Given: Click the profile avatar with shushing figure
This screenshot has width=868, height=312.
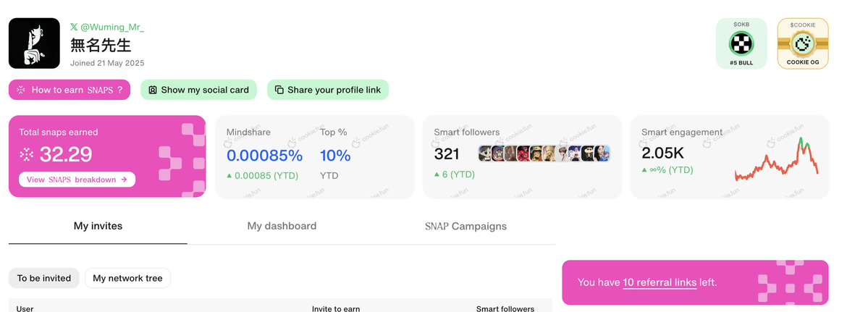Looking at the screenshot, I should 34,43.
